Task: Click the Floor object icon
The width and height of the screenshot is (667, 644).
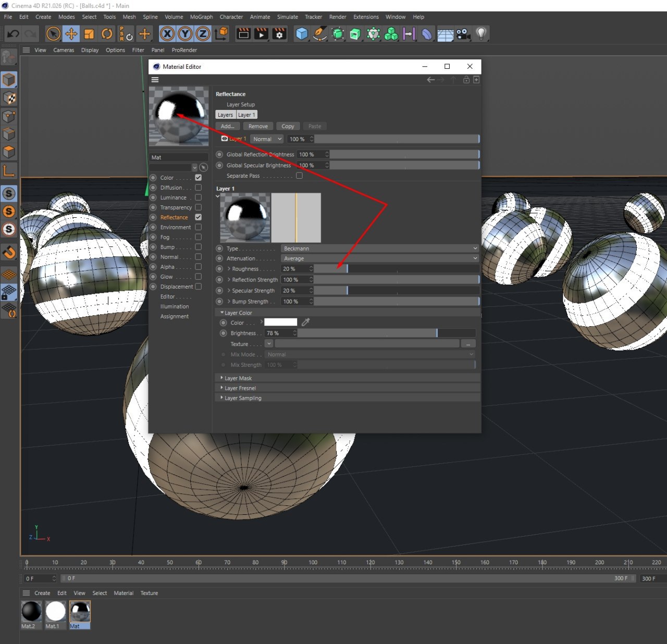Action: (x=445, y=35)
